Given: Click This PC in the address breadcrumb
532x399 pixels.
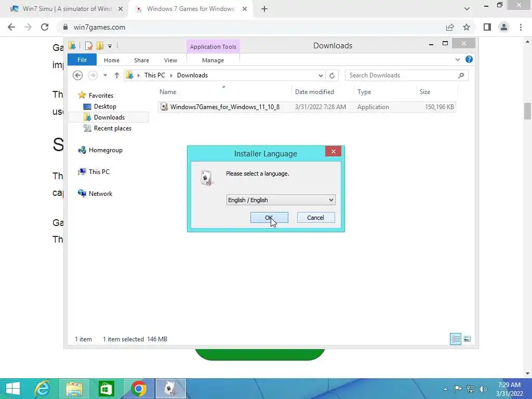Looking at the screenshot, I should pyautogui.click(x=155, y=75).
